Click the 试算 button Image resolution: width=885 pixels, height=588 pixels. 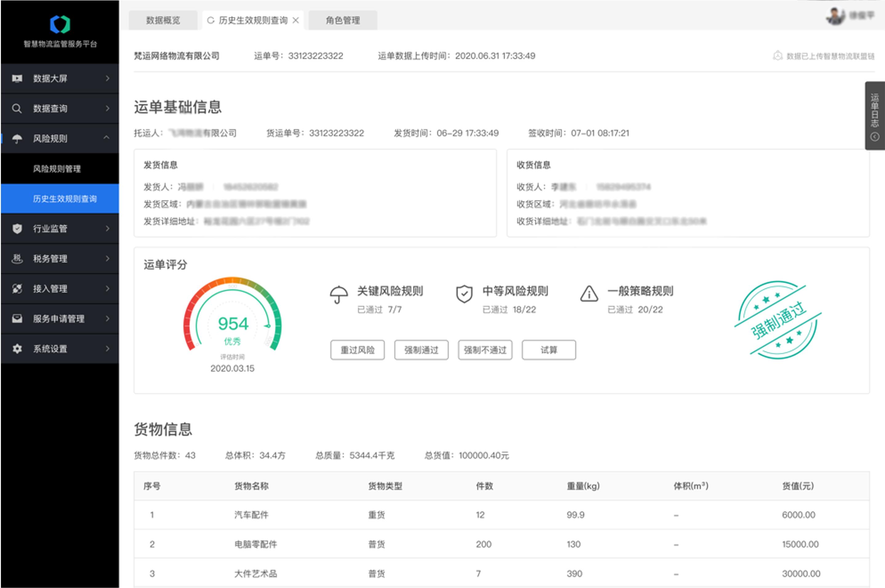point(549,350)
